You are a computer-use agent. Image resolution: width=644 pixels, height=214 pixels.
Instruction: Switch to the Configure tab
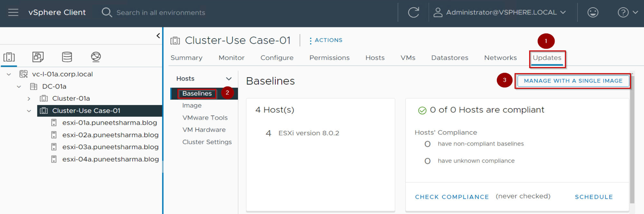277,58
